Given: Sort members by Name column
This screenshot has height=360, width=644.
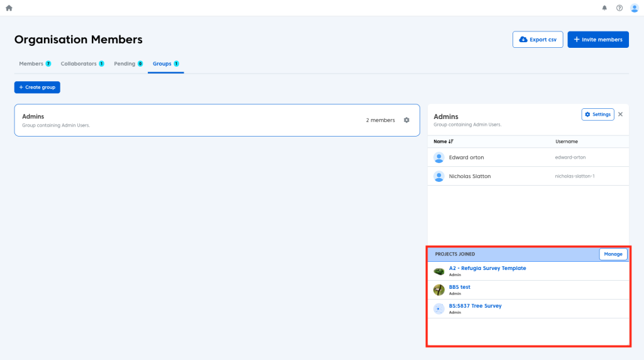Looking at the screenshot, I should 443,142.
